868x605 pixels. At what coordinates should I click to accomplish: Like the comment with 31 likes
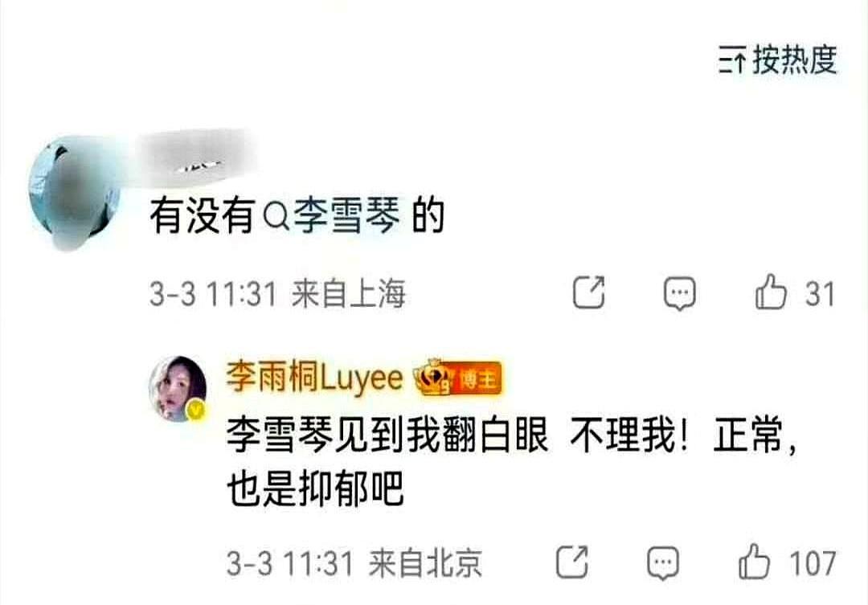point(771,291)
